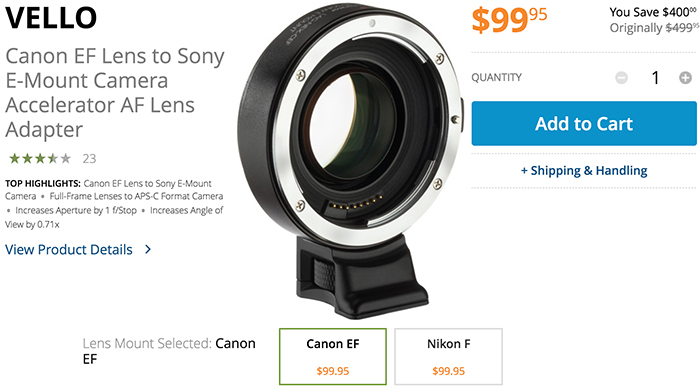Click the TOP HIGHLIGHTS heading text

[x=43, y=184]
